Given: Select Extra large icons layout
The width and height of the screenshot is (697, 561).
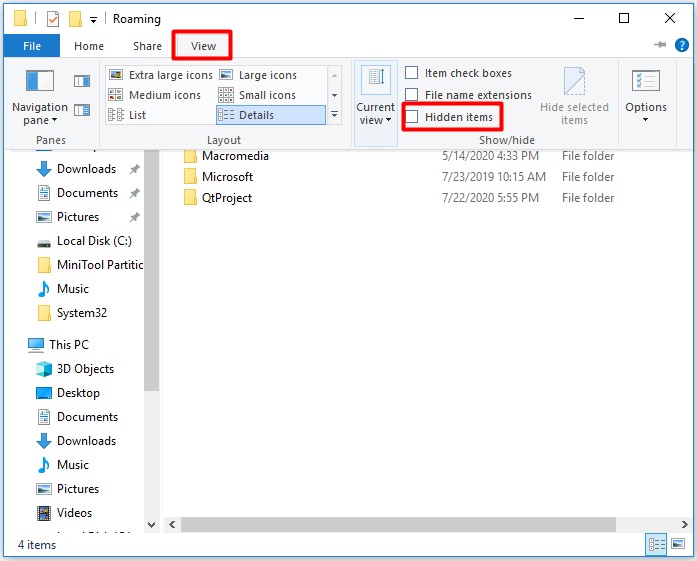Looking at the screenshot, I should point(161,75).
